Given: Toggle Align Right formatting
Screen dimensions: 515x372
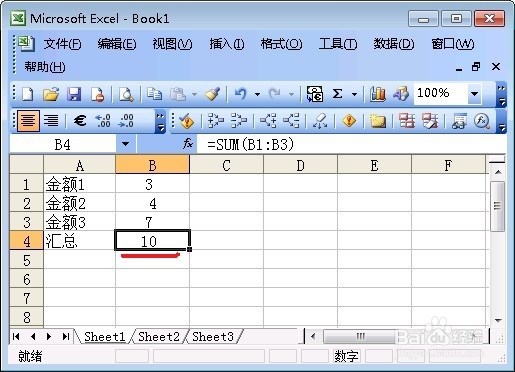Looking at the screenshot, I should pyautogui.click(x=51, y=121).
